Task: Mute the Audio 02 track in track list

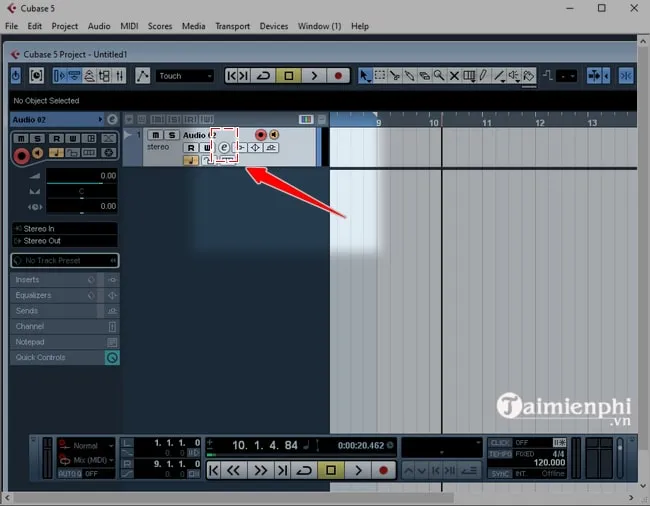Action: (x=155, y=135)
